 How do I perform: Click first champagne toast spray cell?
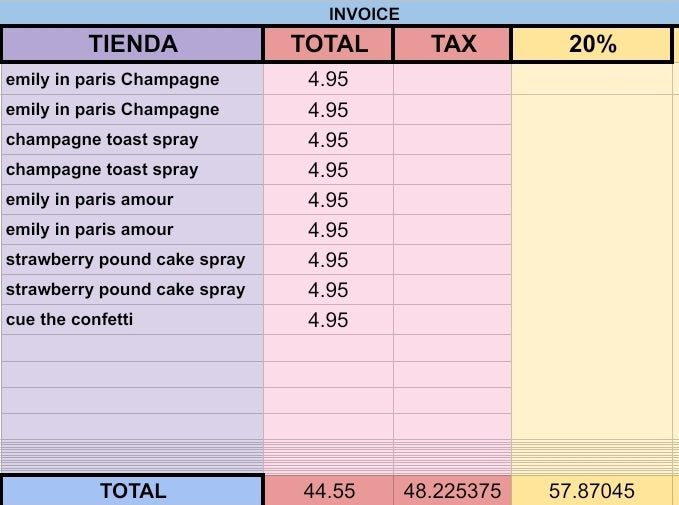(x=132, y=139)
